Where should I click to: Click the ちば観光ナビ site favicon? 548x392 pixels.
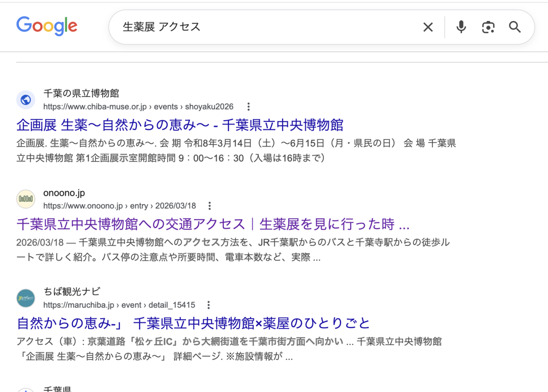[26, 298]
